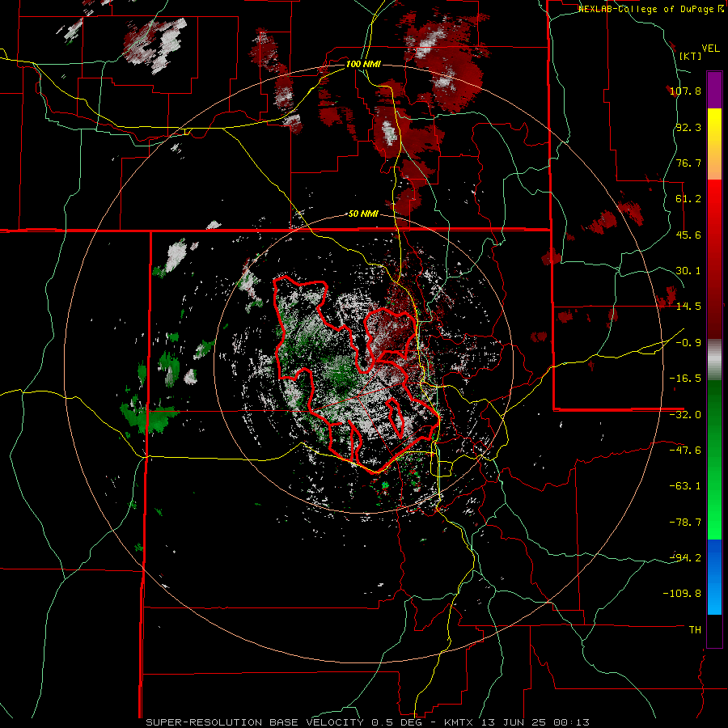This screenshot has width=728, height=728.
Task: Select the 107.8 value on velocity scale
Action: (x=685, y=91)
